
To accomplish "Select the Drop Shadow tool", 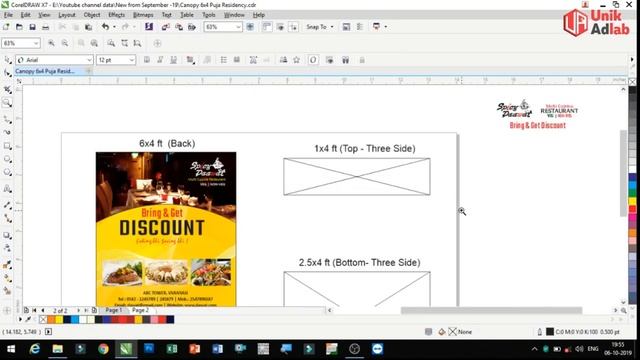I will point(7,235).
